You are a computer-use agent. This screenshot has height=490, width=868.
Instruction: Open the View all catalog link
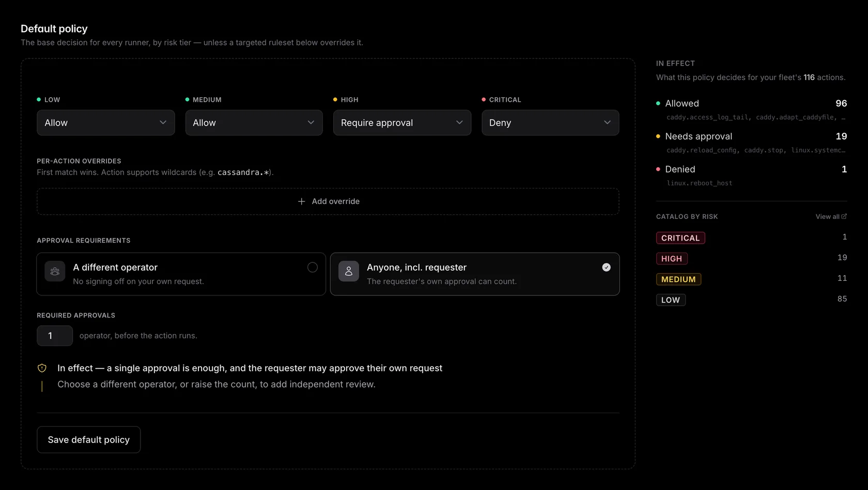click(831, 216)
